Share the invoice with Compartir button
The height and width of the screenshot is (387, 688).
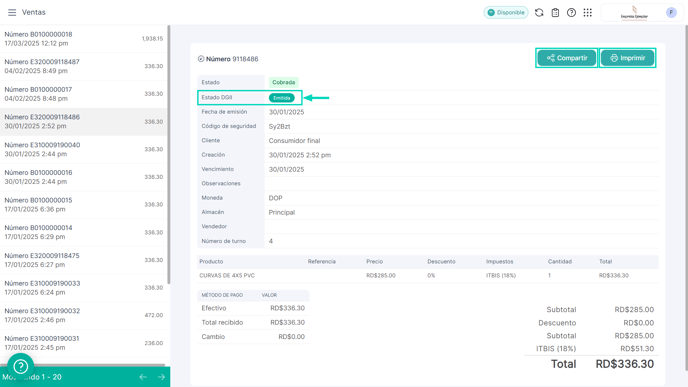566,58
